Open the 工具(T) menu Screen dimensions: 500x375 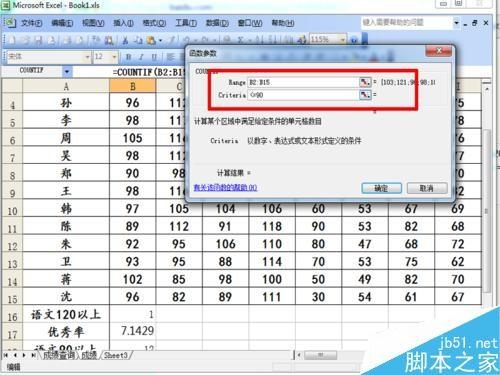[x=186, y=23]
